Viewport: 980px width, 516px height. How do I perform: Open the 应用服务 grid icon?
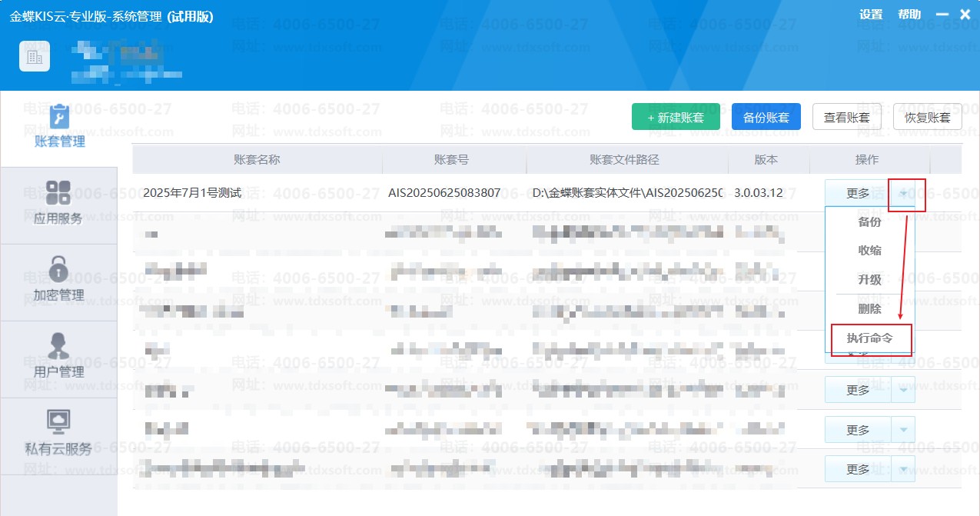coord(58,193)
